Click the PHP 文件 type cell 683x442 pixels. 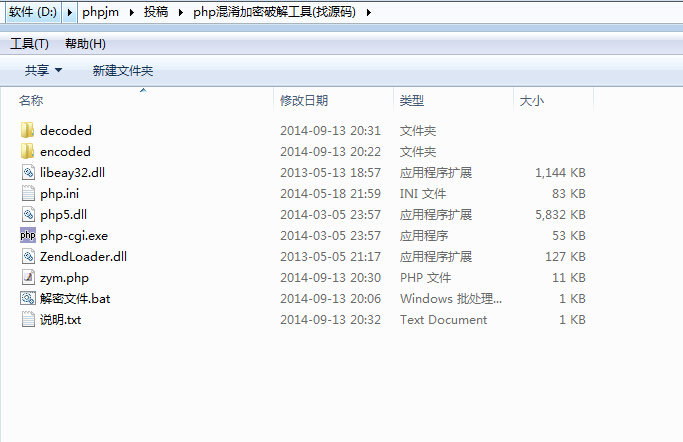click(x=426, y=277)
